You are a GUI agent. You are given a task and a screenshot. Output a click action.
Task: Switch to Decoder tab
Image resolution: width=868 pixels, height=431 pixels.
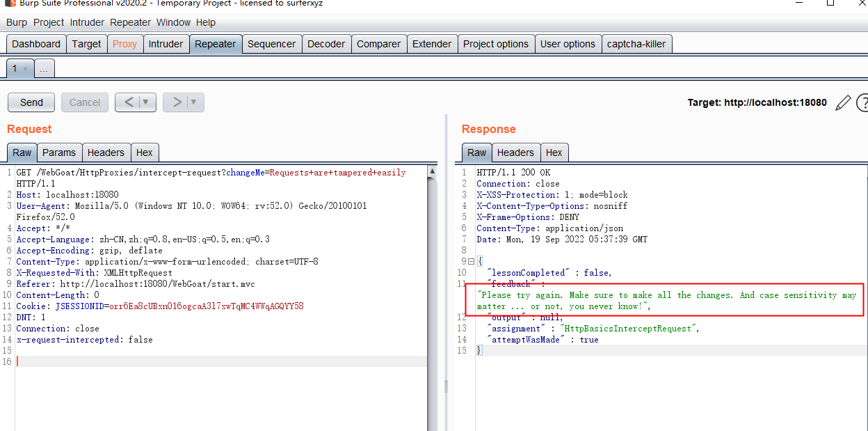click(x=326, y=44)
